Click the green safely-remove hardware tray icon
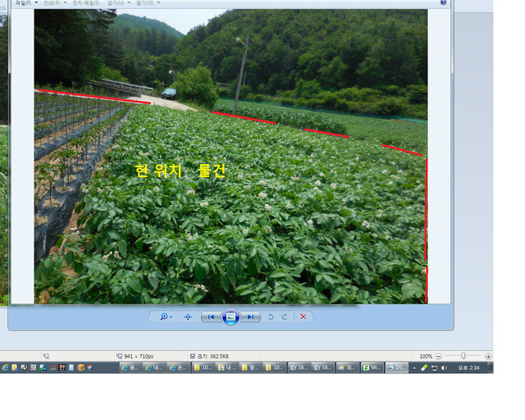The height and width of the screenshot is (420, 525). [x=424, y=367]
